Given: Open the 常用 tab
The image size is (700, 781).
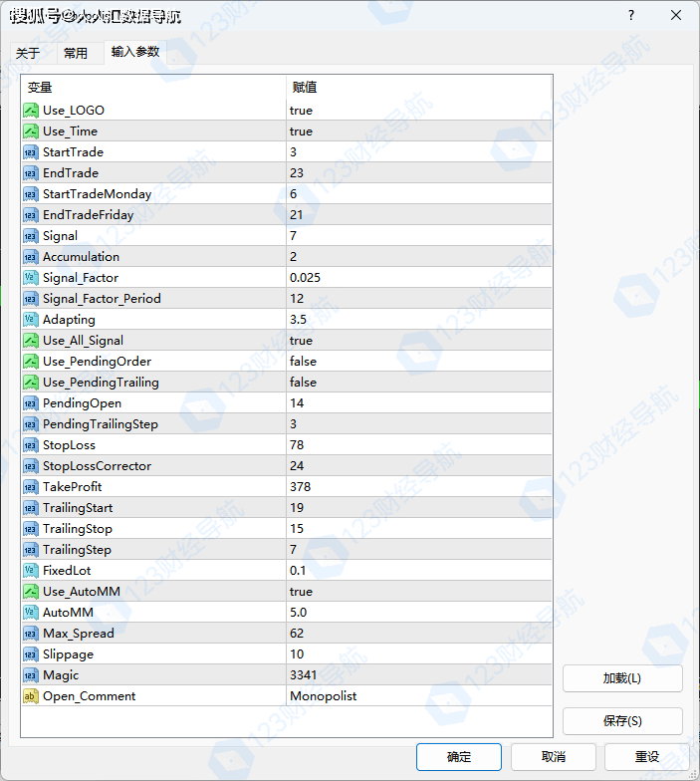Looking at the screenshot, I should (x=76, y=54).
